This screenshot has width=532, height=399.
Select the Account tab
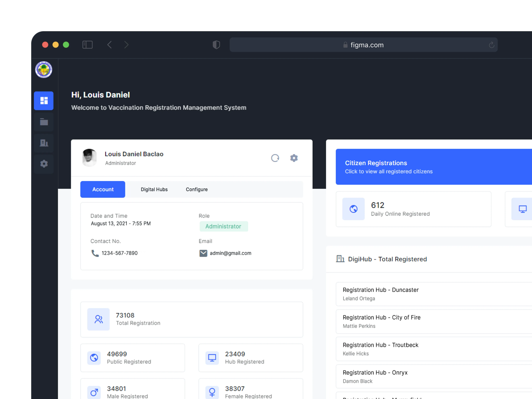(103, 189)
